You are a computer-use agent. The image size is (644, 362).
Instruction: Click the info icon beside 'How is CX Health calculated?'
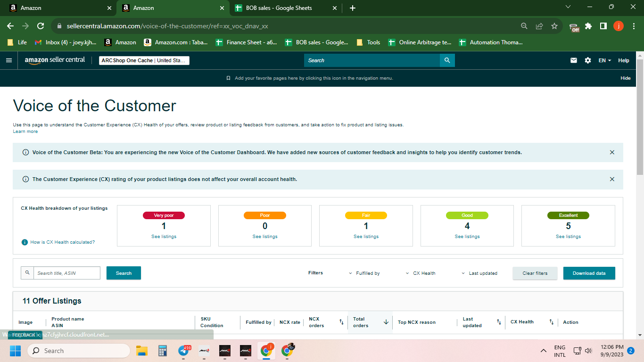(x=25, y=242)
